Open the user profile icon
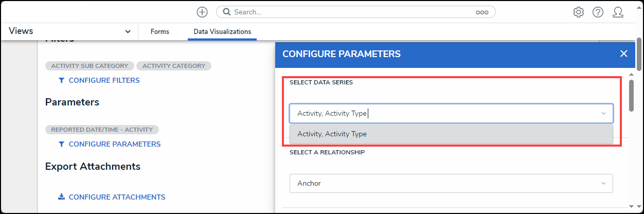Screen dimensions: 644x214 tap(618, 12)
